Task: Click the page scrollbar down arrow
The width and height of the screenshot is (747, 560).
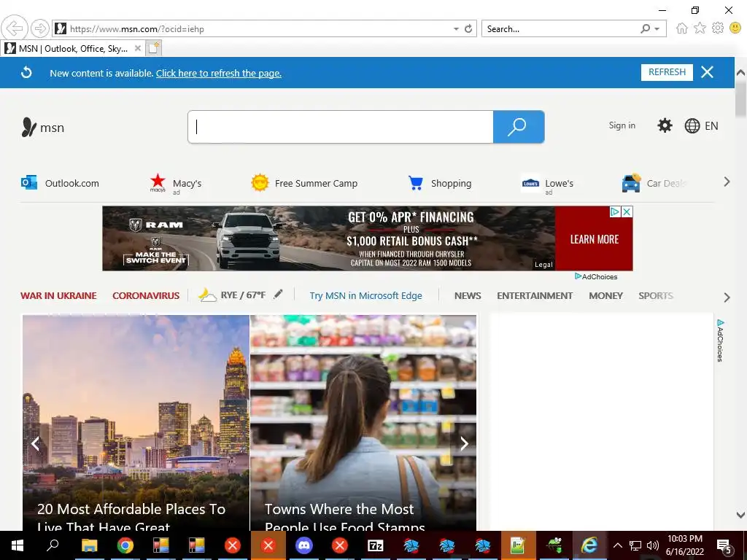Action: pyautogui.click(x=740, y=515)
